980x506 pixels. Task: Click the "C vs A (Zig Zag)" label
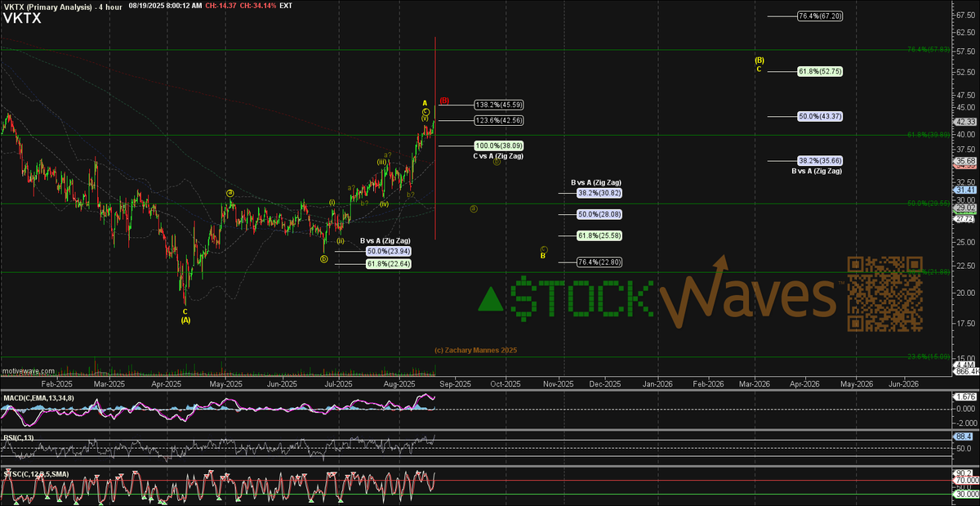coord(499,155)
